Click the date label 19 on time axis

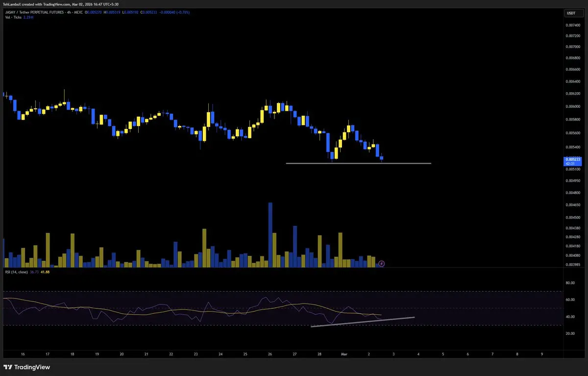[x=97, y=354]
